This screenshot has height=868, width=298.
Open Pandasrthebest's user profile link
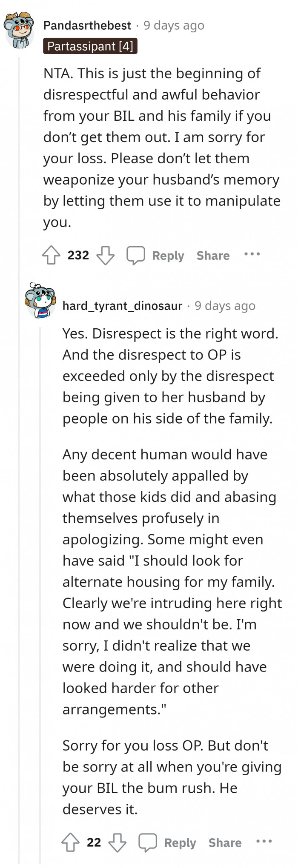pyautogui.click(x=87, y=26)
